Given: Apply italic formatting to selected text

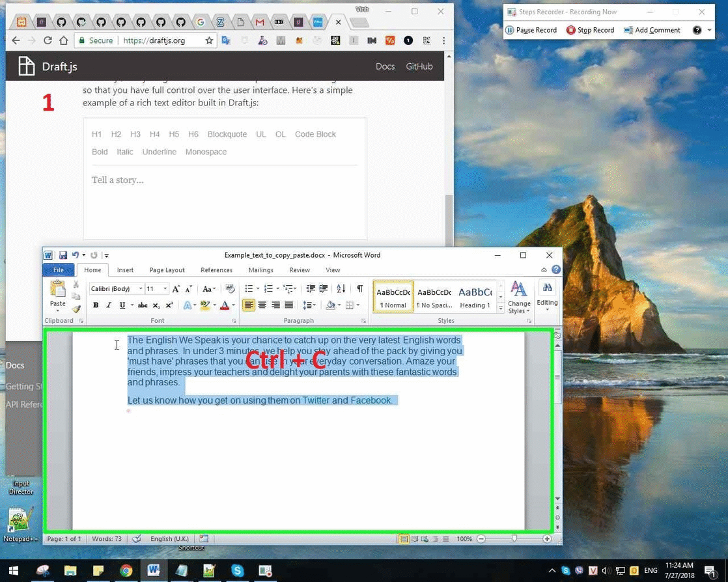Looking at the screenshot, I should pyautogui.click(x=108, y=305).
